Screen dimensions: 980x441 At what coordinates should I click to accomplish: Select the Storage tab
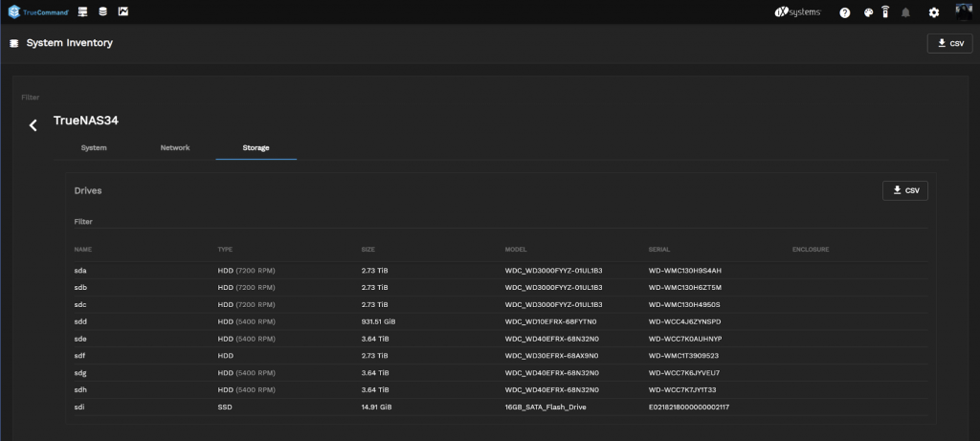256,148
